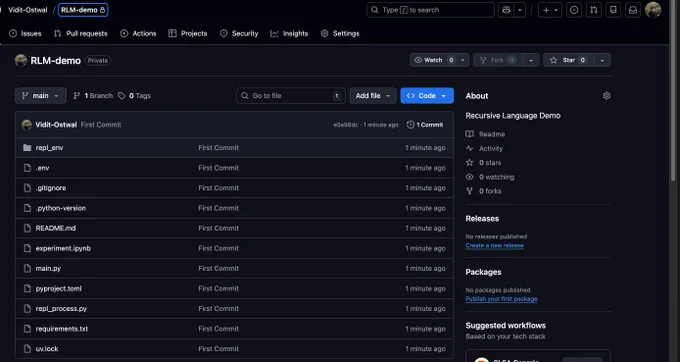Click the file icon beside main.py
680x362 pixels.
(27, 268)
